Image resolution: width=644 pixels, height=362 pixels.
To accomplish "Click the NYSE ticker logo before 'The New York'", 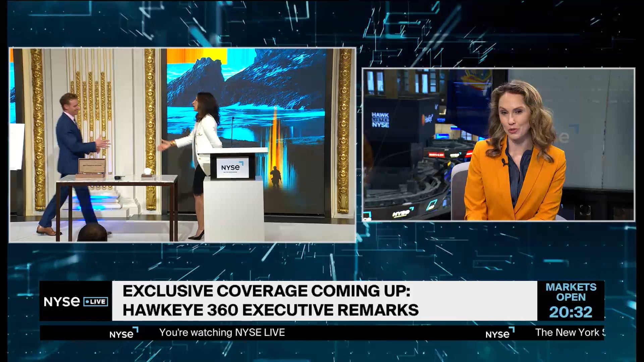I will click(500, 333).
